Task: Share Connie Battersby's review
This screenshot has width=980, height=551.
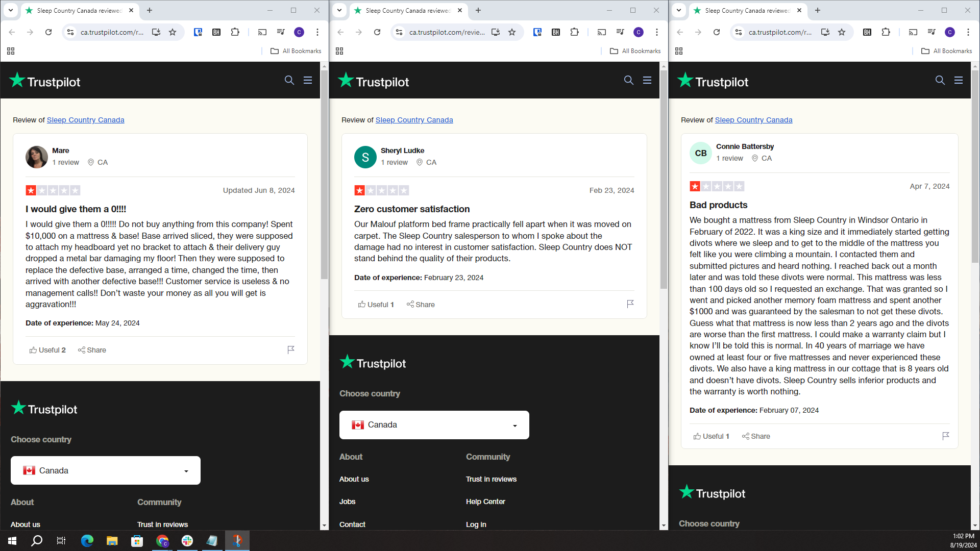Action: coord(756,436)
